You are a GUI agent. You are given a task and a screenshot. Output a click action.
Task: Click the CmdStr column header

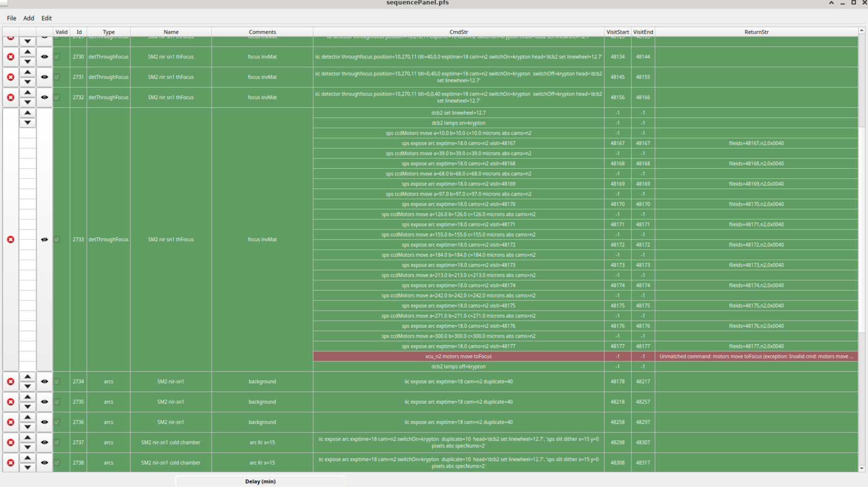[x=458, y=32]
